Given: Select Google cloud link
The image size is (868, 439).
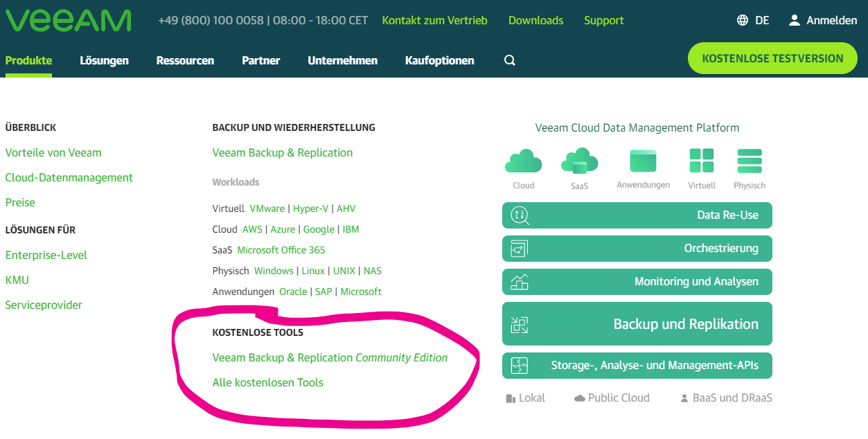Looking at the screenshot, I should click(319, 229).
